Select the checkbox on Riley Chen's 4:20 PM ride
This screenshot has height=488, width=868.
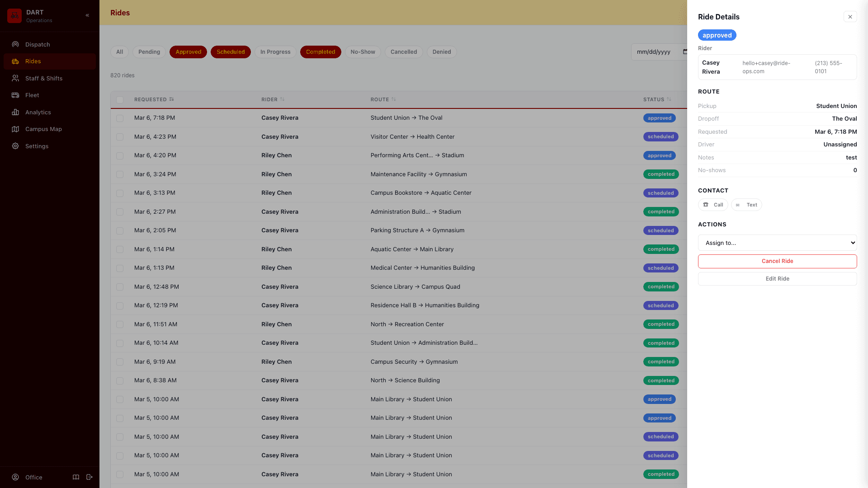tap(120, 155)
